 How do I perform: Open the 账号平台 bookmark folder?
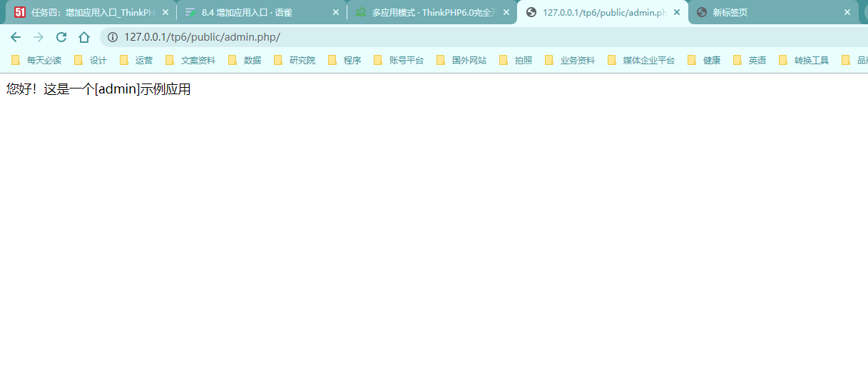click(x=399, y=61)
